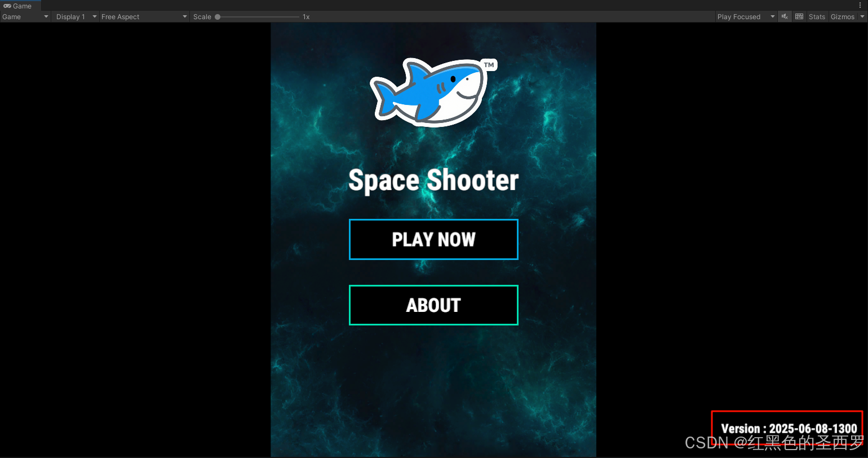Open the Game view type dropdown
Viewport: 868px width, 458px height.
coord(25,17)
